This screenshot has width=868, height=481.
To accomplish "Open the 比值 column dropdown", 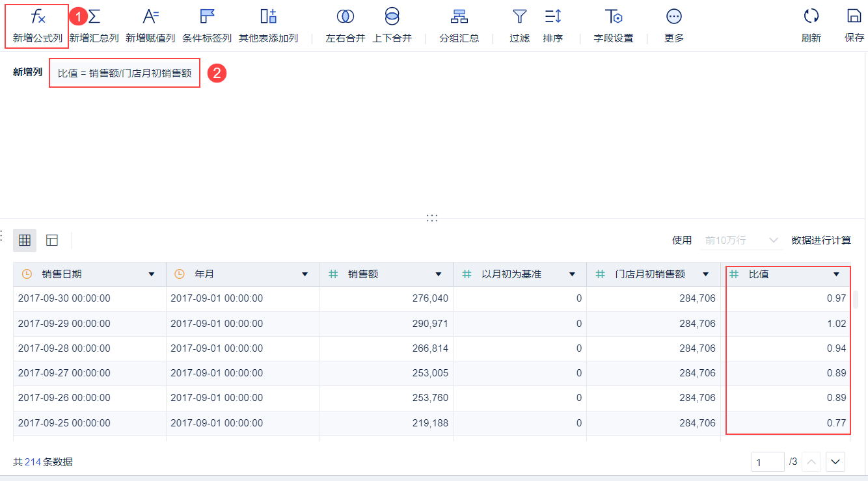I will point(837,274).
